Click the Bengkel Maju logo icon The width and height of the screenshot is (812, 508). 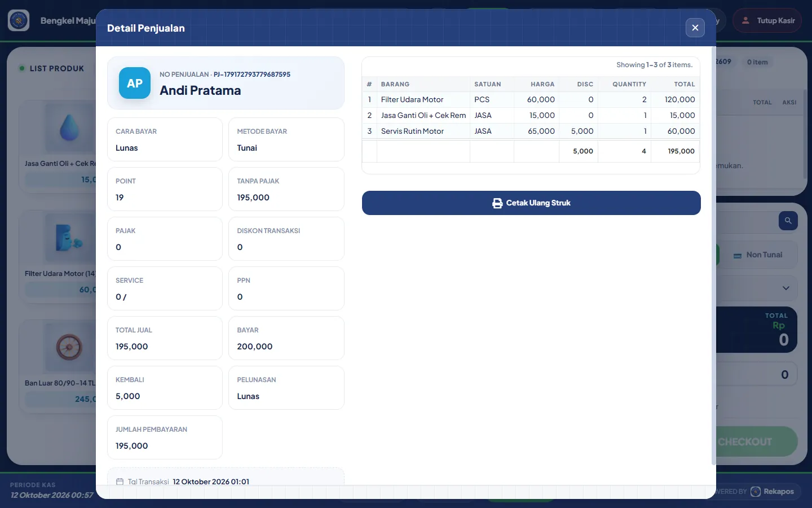point(19,20)
